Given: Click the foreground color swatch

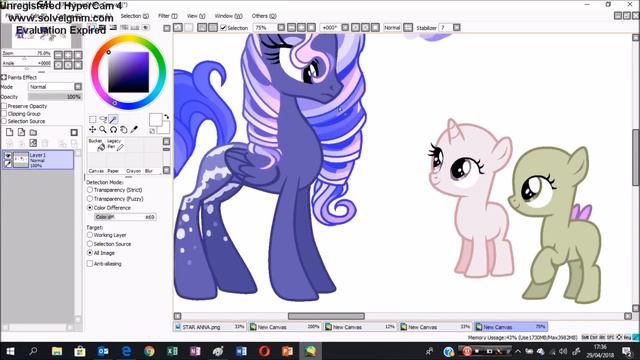Looking at the screenshot, I should (156, 120).
